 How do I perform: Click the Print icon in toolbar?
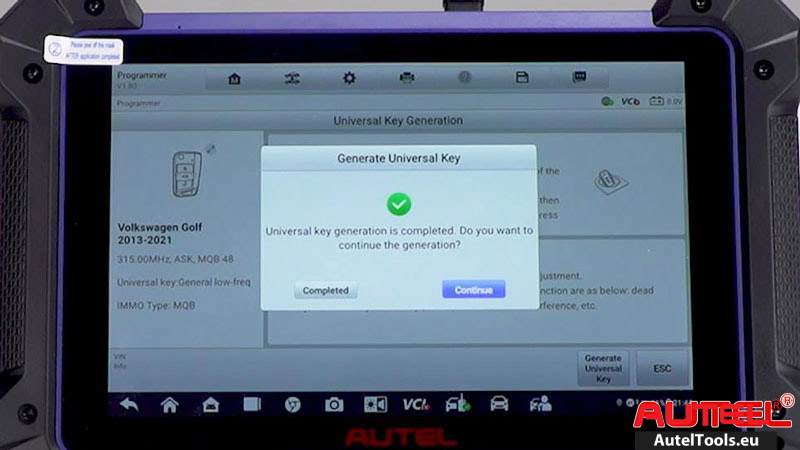[407, 78]
